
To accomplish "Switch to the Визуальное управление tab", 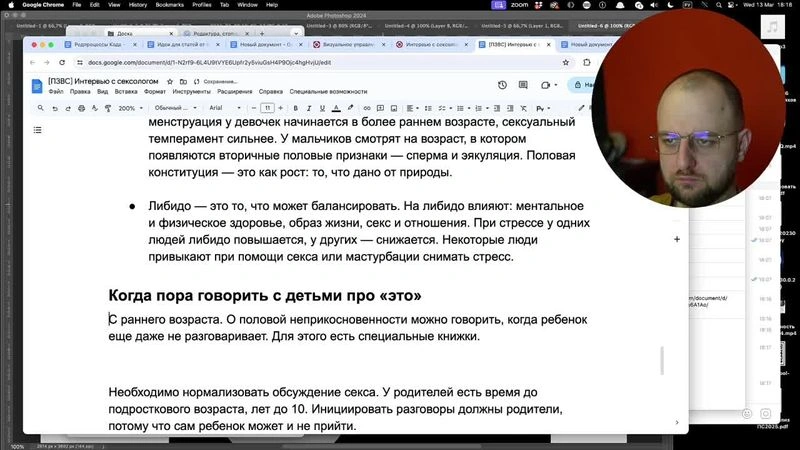I will click(349, 45).
